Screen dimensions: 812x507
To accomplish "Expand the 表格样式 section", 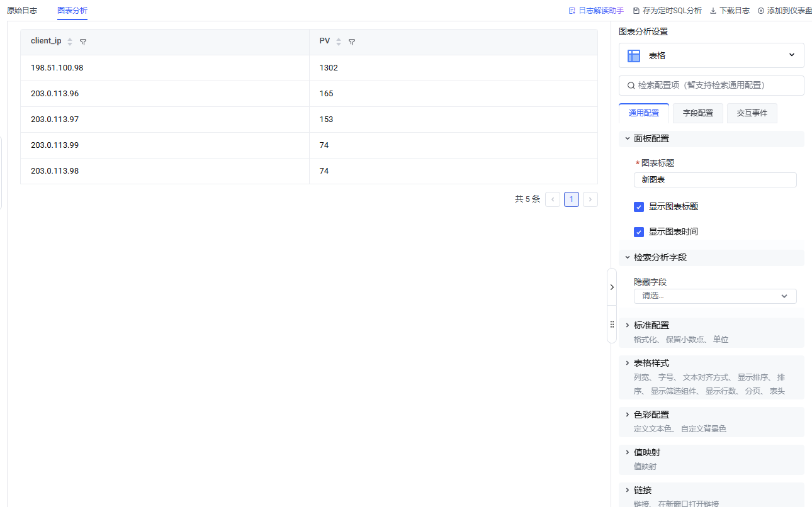I will (651, 363).
